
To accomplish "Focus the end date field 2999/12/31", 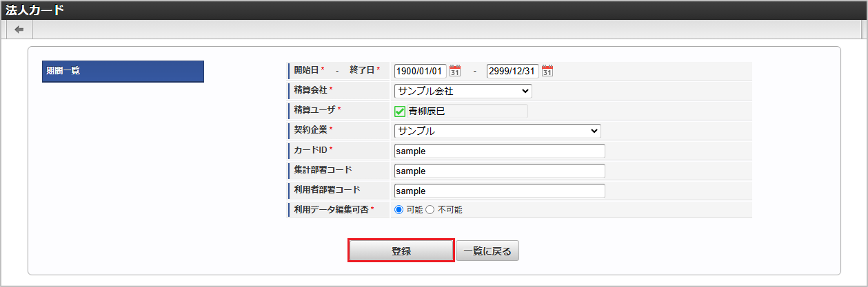I will coord(513,71).
